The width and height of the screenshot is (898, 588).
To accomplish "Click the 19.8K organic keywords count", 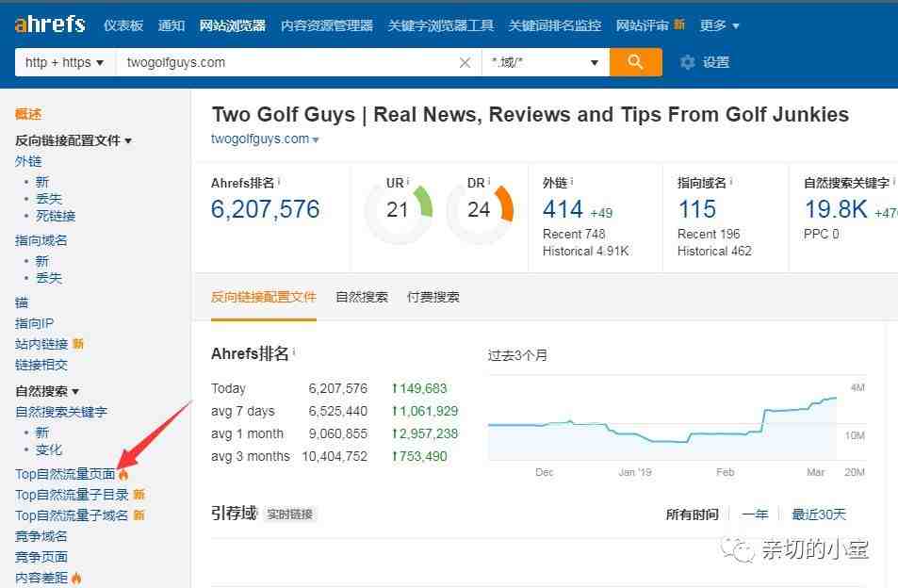I will (836, 209).
